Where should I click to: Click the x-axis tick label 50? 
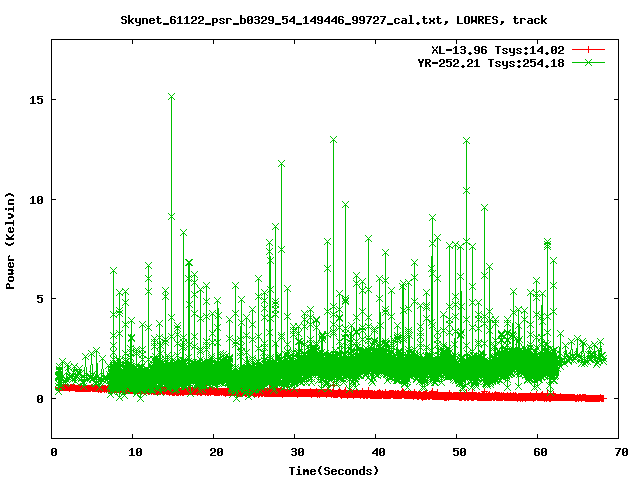(x=459, y=452)
